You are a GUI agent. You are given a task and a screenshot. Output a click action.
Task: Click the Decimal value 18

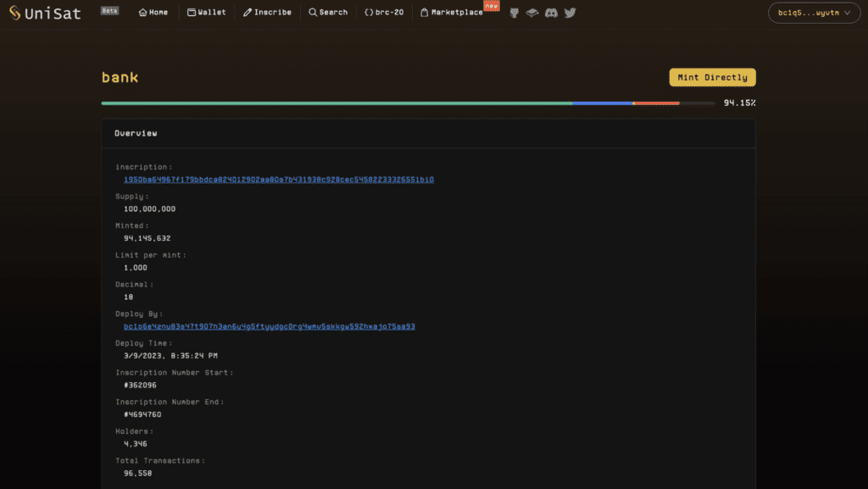click(x=129, y=297)
